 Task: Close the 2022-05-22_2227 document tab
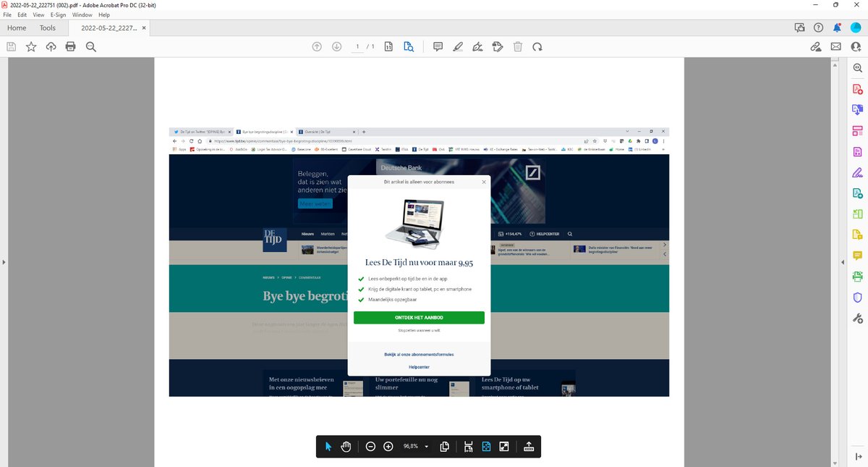click(144, 28)
